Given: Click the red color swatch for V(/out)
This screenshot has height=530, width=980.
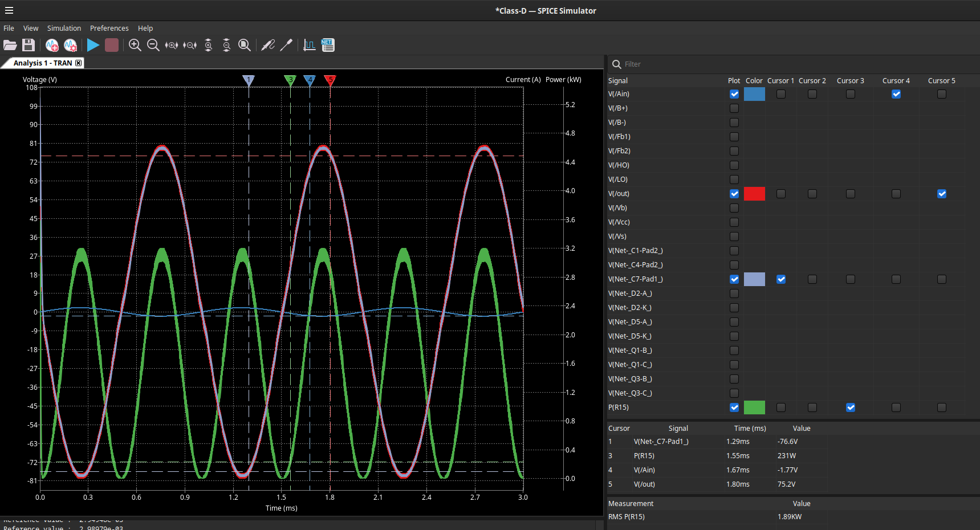Looking at the screenshot, I should [x=754, y=194].
